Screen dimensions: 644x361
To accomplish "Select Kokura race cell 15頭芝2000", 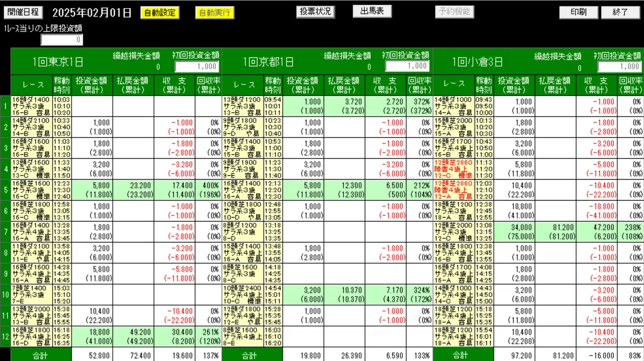I will click(454, 127).
